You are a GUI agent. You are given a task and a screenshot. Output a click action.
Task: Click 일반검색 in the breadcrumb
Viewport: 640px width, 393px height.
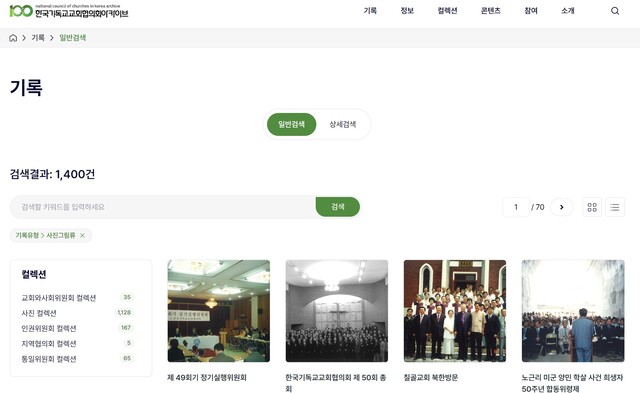click(73, 38)
